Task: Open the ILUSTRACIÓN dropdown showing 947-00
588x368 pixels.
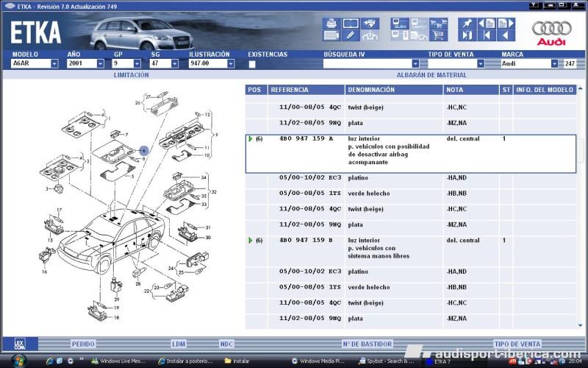Action: [x=231, y=64]
